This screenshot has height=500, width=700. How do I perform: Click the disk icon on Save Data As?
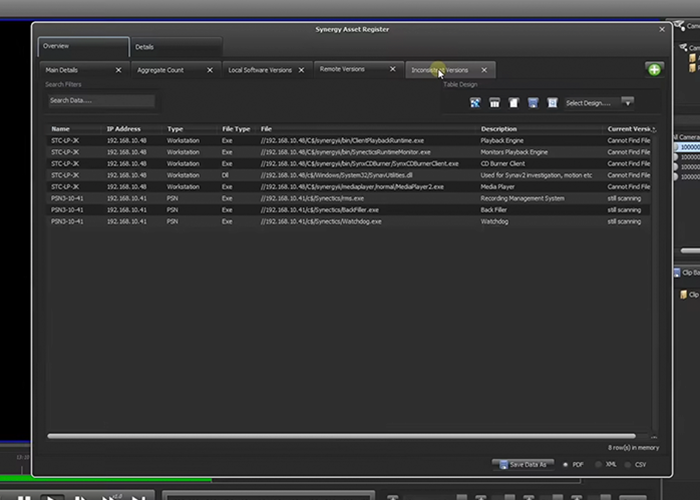point(503,465)
